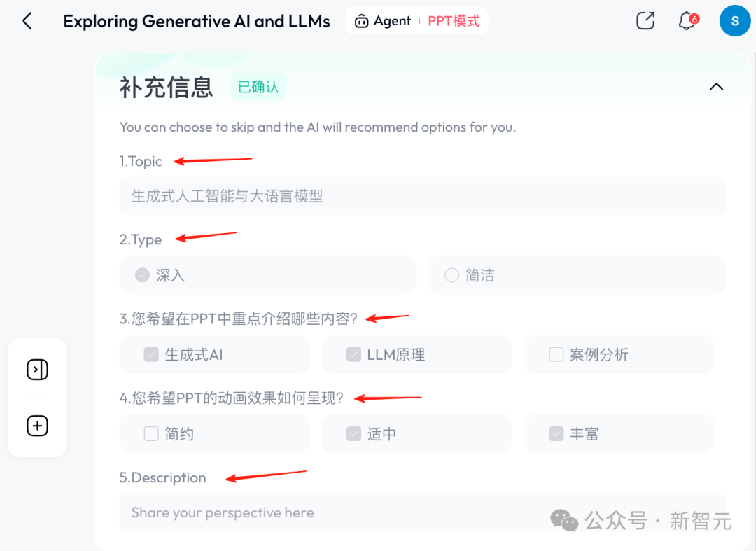Toggle the 生成式AI checkbox
756x551 pixels.
151,355
